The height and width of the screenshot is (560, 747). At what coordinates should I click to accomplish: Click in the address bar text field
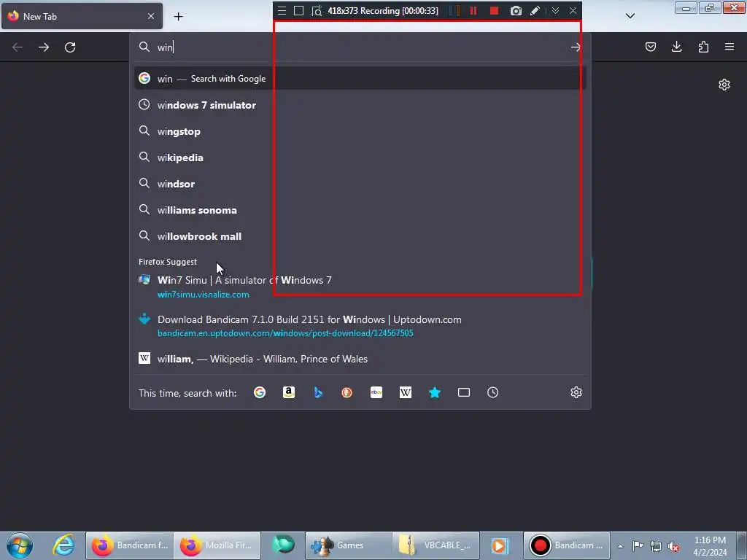[x=362, y=47]
